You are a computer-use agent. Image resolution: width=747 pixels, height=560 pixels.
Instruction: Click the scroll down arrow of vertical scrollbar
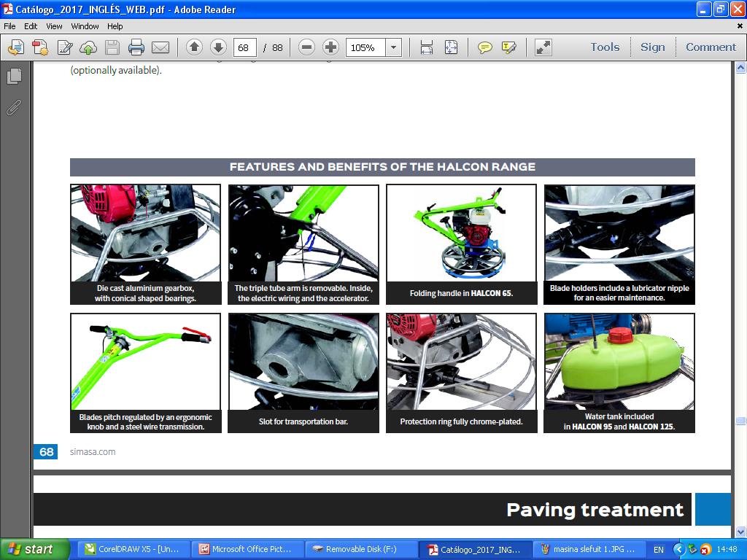click(x=740, y=532)
